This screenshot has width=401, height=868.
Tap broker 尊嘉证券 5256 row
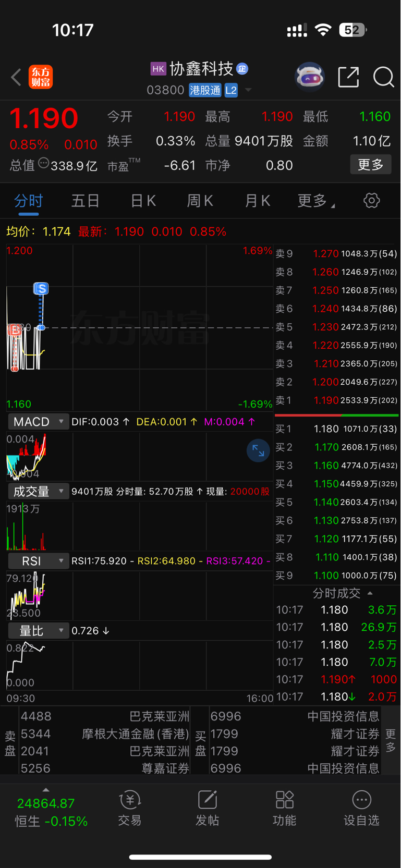105,768
